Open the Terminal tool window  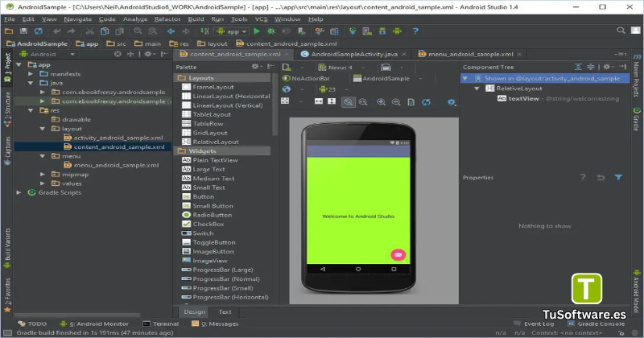point(160,324)
